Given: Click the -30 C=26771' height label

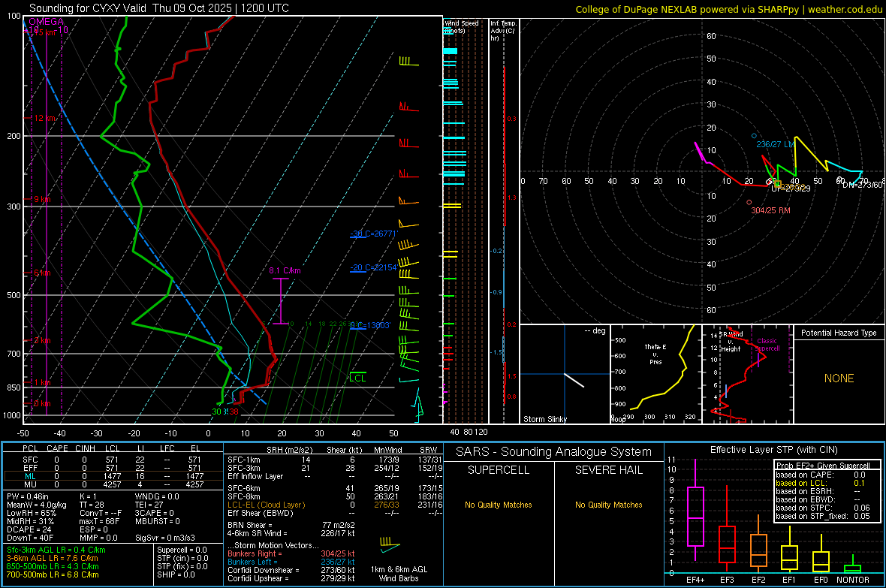Looking at the screenshot, I should coord(374,234).
